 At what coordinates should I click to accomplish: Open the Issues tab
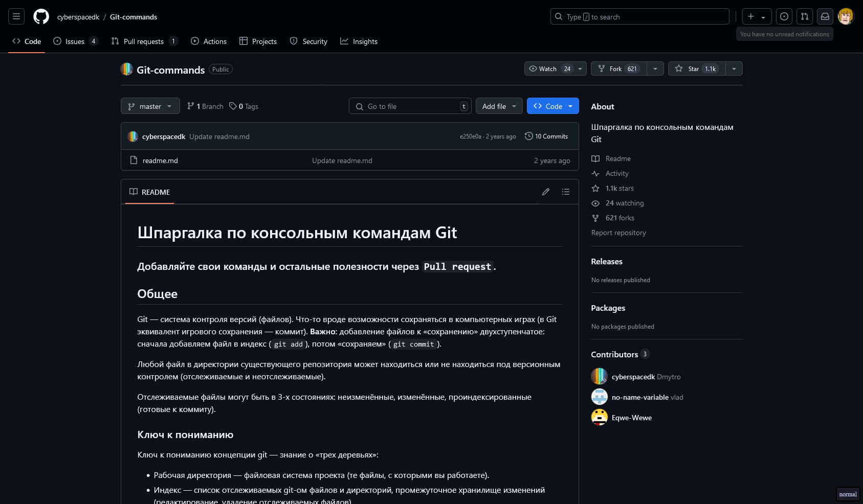[75, 41]
